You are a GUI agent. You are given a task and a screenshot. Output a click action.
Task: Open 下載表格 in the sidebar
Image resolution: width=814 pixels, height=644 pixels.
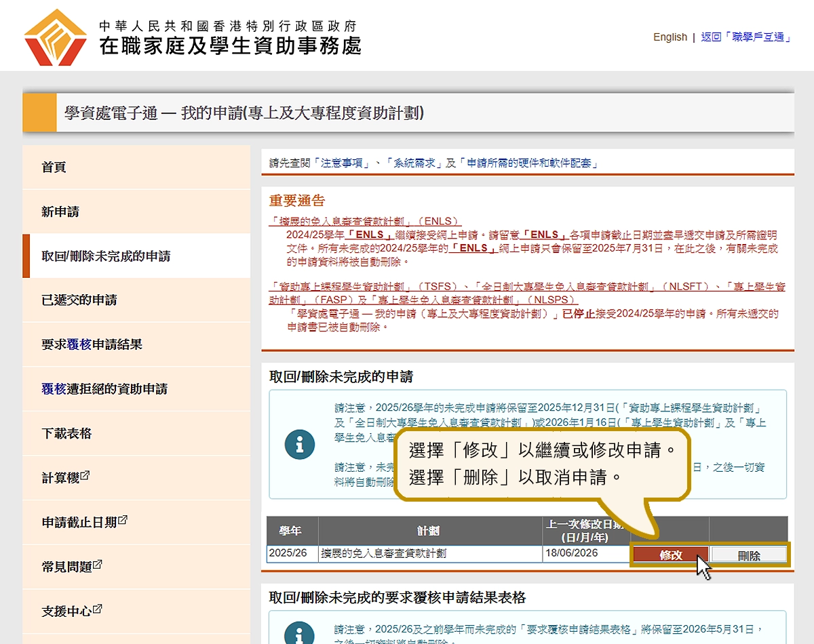(x=66, y=434)
